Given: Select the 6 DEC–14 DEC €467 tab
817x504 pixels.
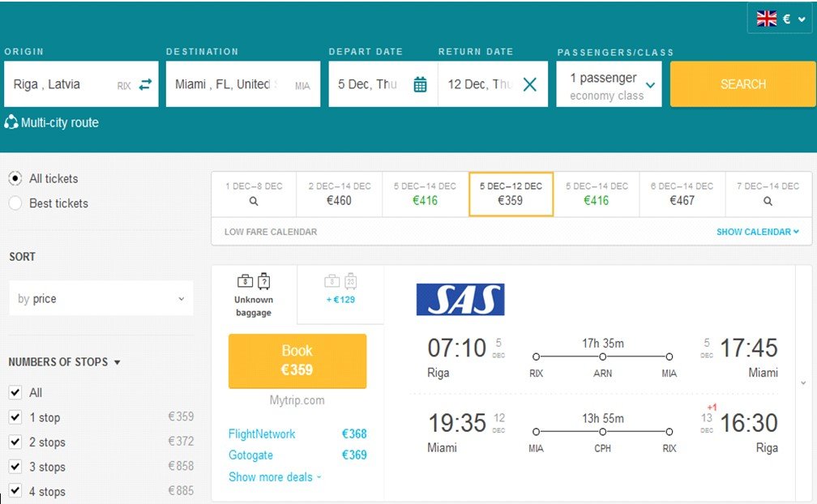Looking at the screenshot, I should point(682,194).
